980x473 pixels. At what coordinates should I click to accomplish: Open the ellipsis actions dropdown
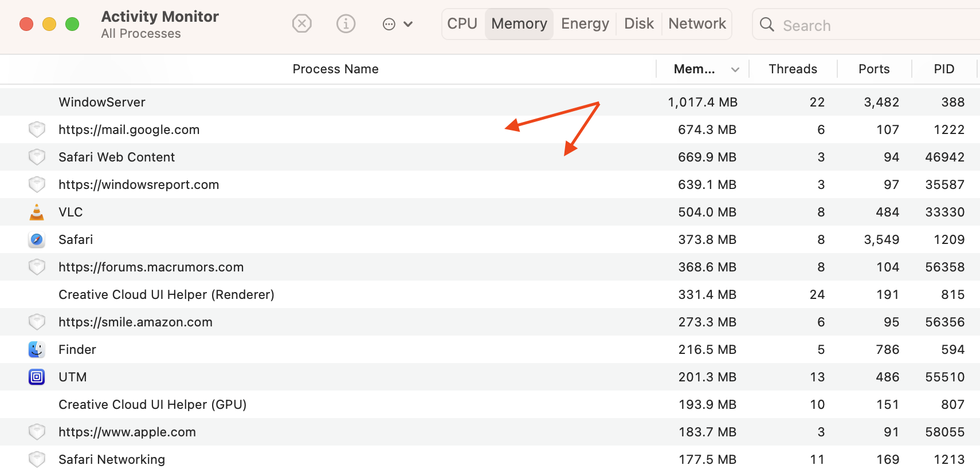coord(397,24)
